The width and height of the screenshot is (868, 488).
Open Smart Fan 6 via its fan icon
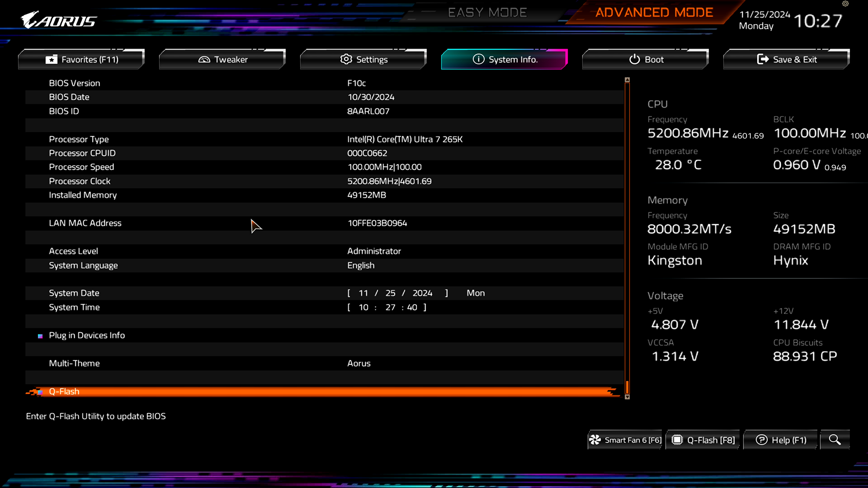596,439
